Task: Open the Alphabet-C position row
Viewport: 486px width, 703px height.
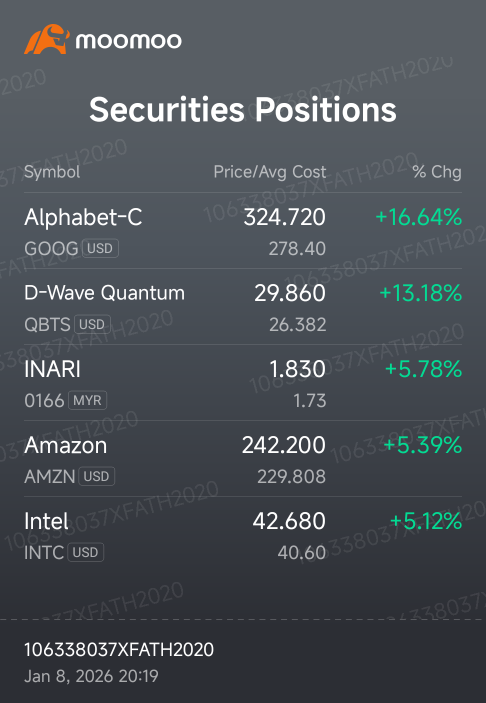Action: pos(243,231)
